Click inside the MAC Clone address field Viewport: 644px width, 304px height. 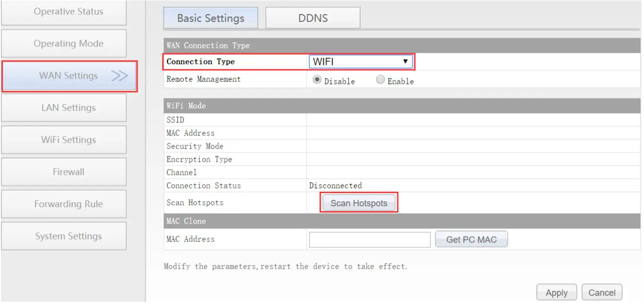point(370,239)
